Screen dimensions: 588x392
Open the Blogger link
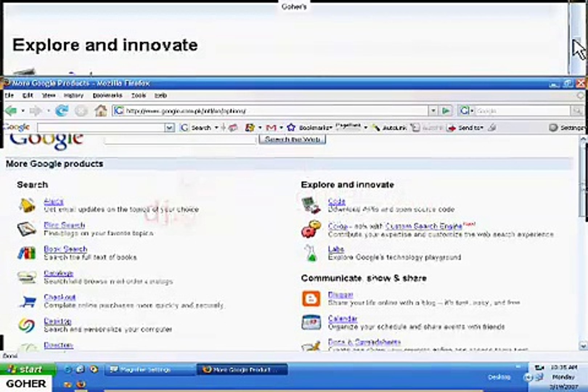coord(340,295)
